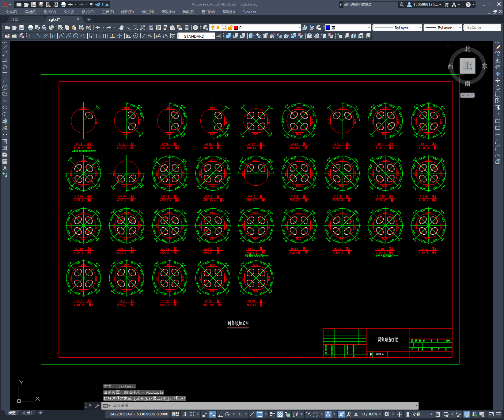The height and width of the screenshot is (420, 504).
Task: Select the Linear dimension tool
Action: (x=32, y=36)
